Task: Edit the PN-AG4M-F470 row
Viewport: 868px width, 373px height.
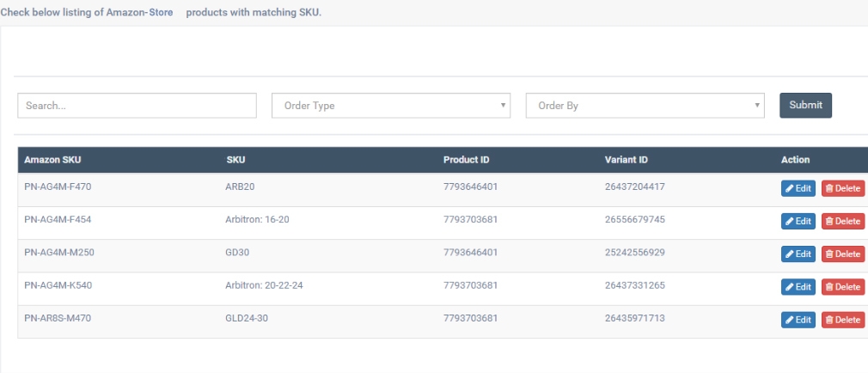Action: click(x=798, y=188)
